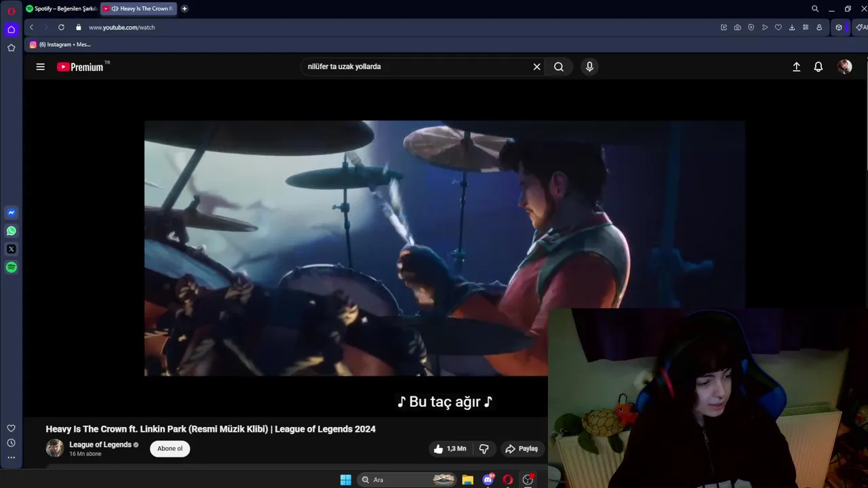Open the sidebar three-dots setup menu
868x488 pixels.
[11, 457]
